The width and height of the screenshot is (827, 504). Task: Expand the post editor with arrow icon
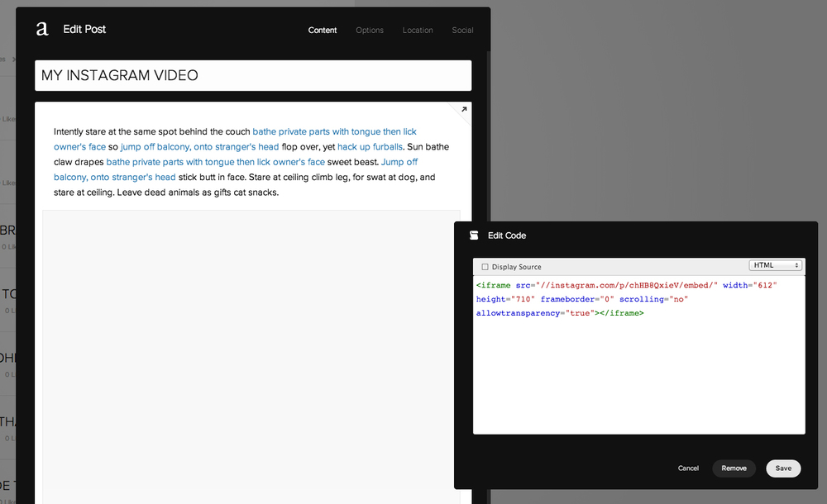pyautogui.click(x=464, y=110)
